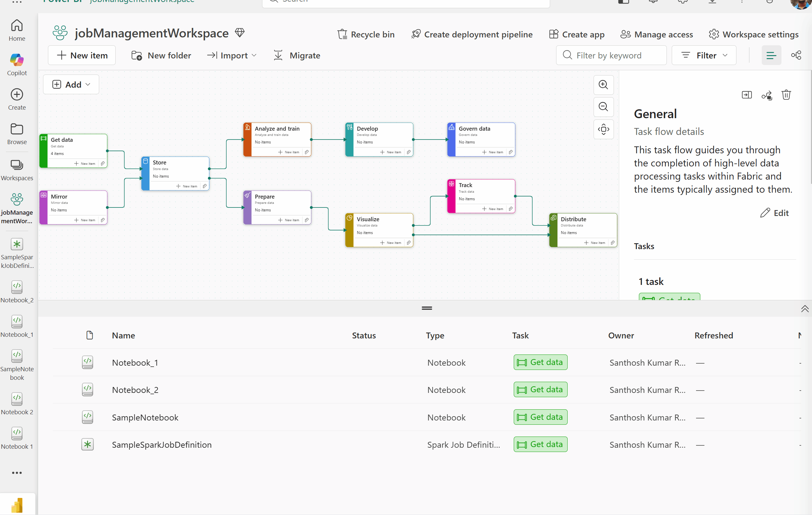Open the Add dropdown
The width and height of the screenshot is (812, 515).
71,84
